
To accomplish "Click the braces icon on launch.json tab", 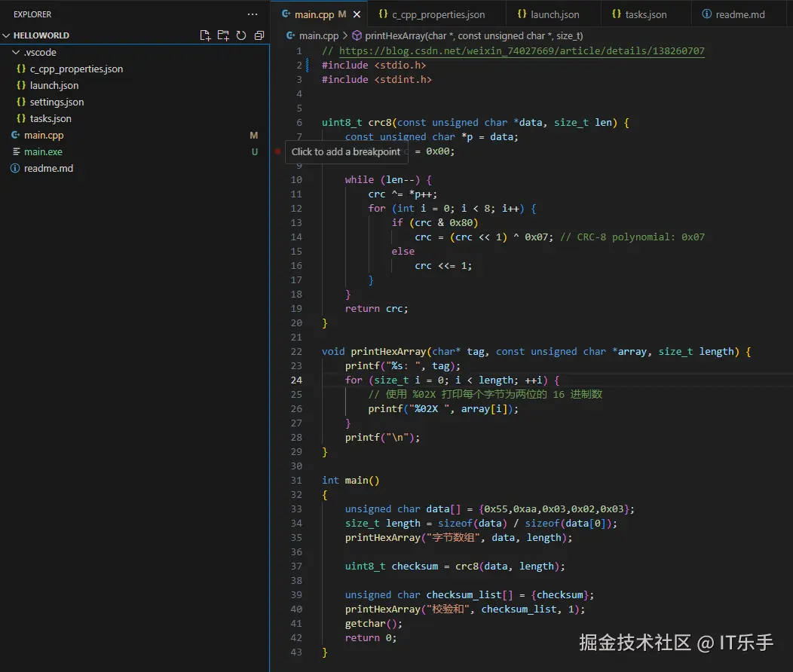I will (x=522, y=14).
